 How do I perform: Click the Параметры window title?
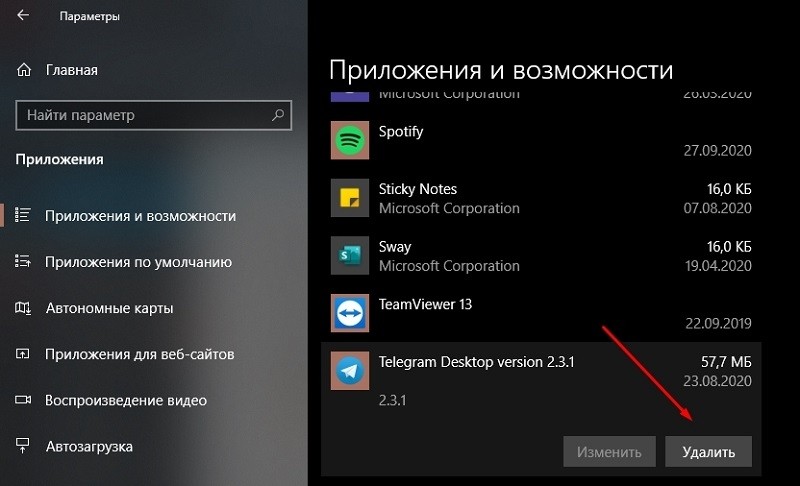tap(89, 16)
